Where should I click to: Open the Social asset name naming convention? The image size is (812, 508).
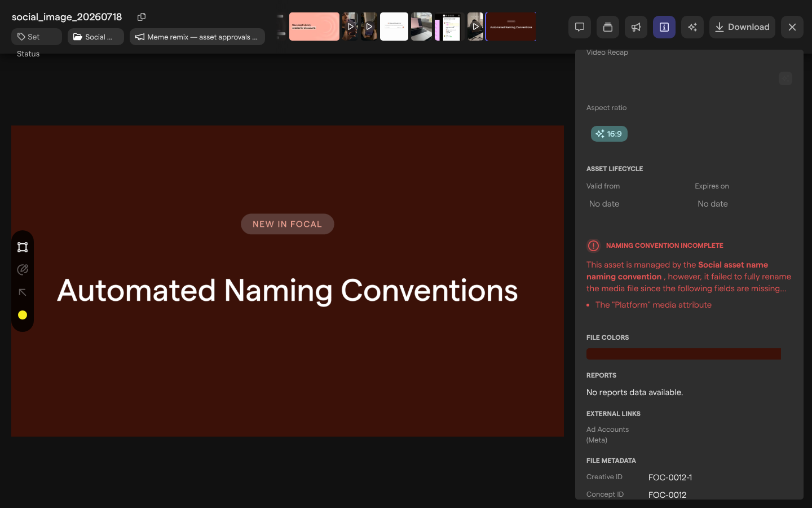coord(677,270)
